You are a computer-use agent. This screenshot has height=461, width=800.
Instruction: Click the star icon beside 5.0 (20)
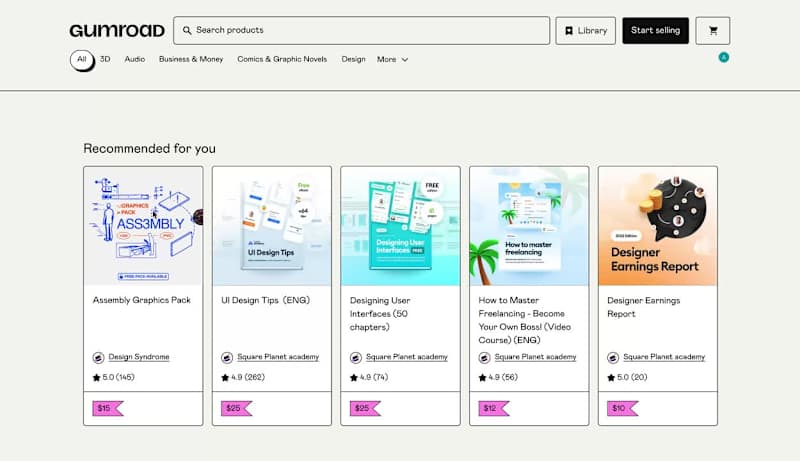611,377
